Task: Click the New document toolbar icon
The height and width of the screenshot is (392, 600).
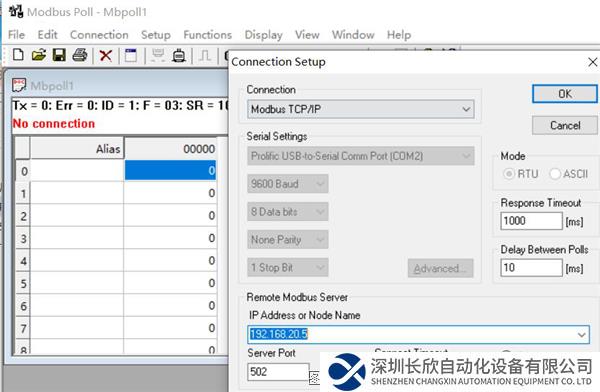Action: [18, 55]
